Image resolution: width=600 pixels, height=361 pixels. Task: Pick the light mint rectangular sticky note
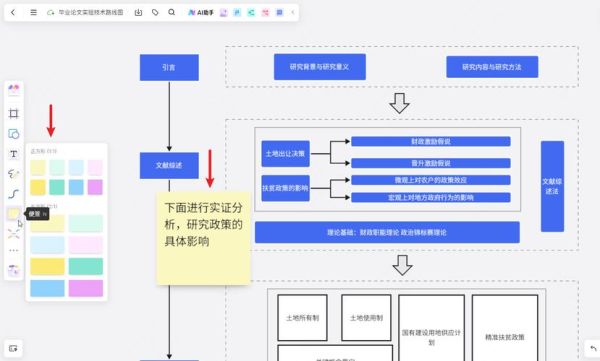(86, 224)
